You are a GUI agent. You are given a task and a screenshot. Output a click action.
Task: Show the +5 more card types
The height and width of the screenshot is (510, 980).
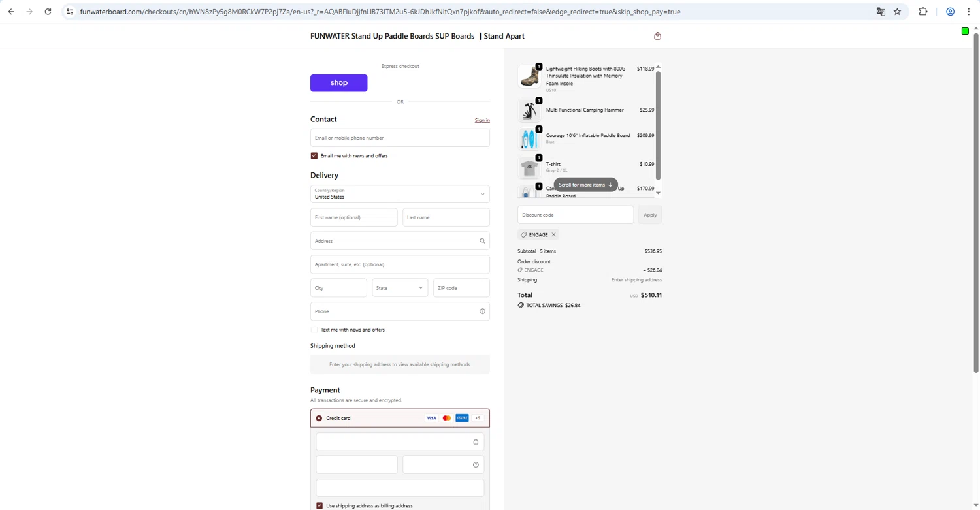click(x=478, y=418)
